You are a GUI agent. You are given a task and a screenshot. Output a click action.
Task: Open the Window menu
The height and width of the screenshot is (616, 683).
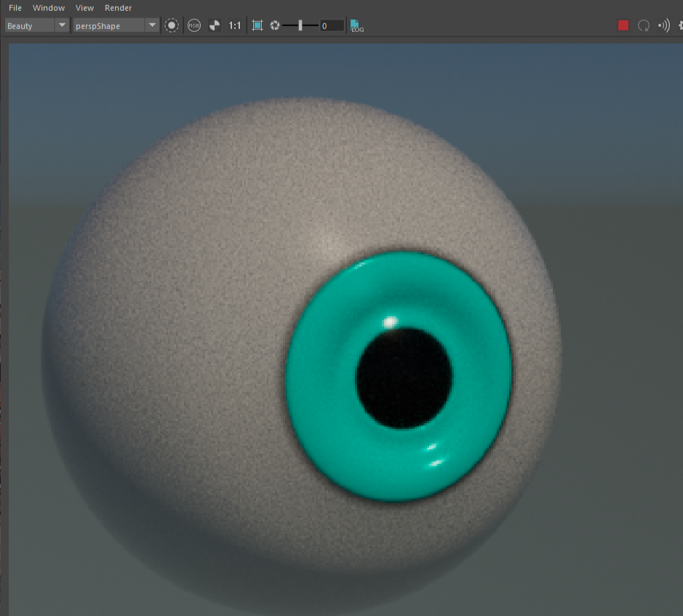tap(48, 8)
